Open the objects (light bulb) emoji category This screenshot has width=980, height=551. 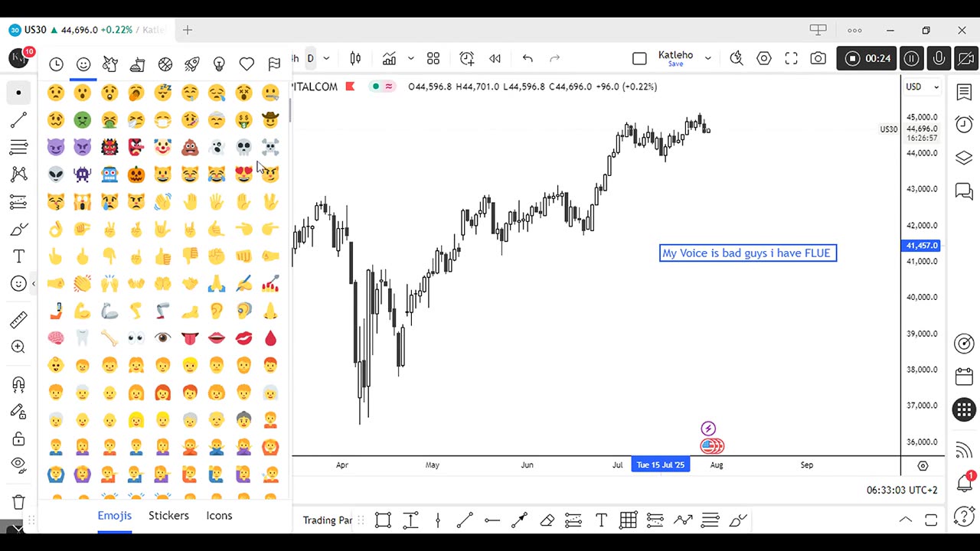[x=219, y=64]
